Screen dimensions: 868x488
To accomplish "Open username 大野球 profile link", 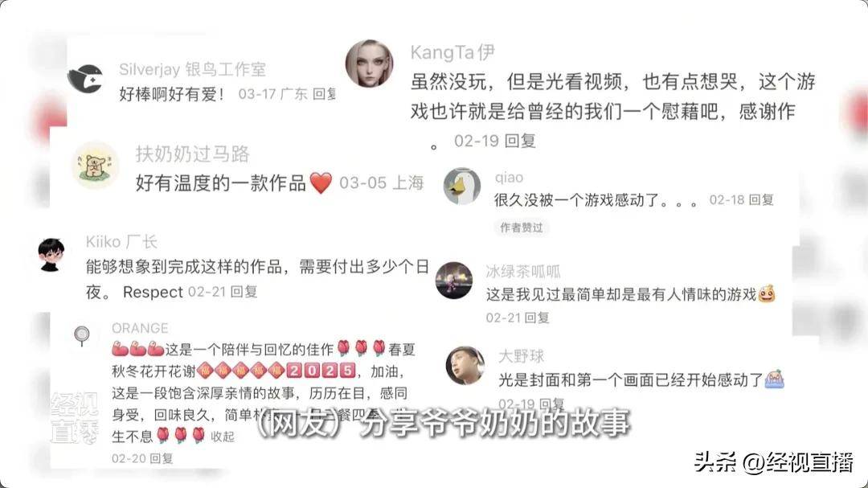I will (521, 356).
